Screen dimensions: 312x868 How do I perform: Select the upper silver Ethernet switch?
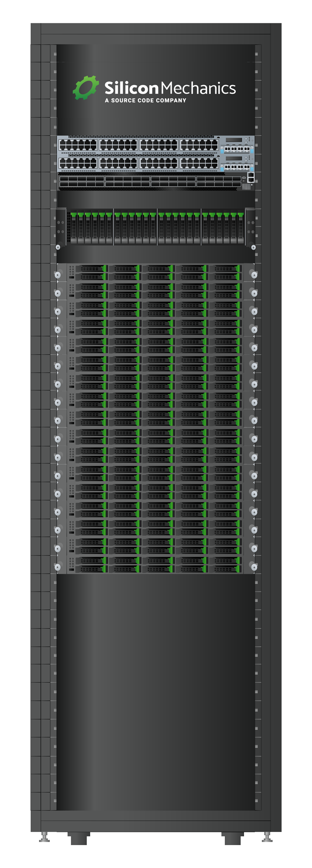click(156, 145)
